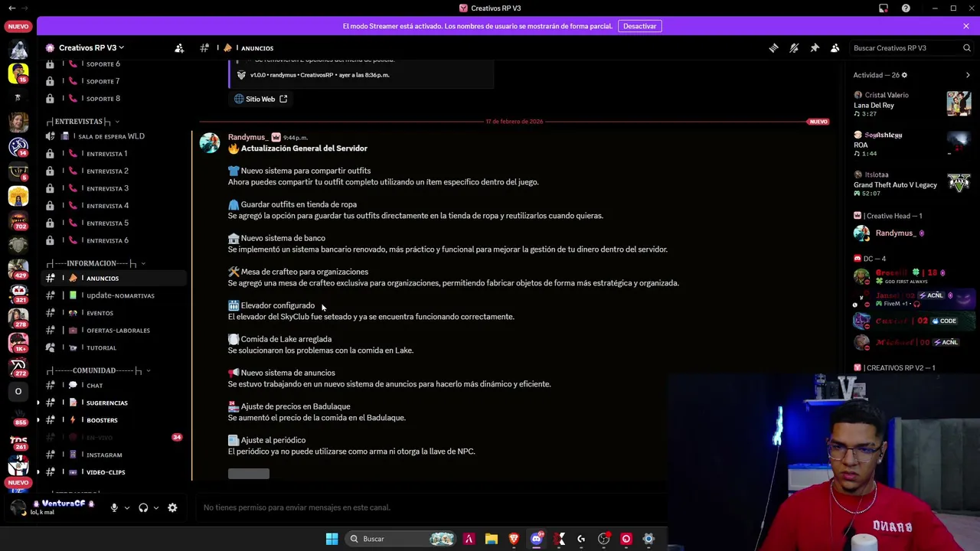Click Desactivar Streamer mode button
Image resolution: width=980 pixels, height=551 pixels.
point(639,26)
